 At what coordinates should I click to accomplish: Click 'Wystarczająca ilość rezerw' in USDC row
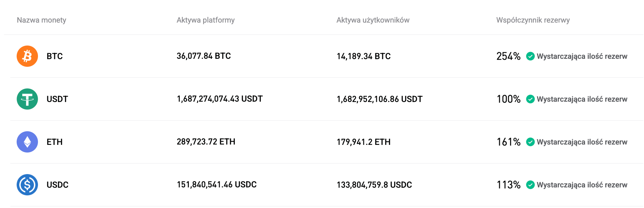[582, 185]
